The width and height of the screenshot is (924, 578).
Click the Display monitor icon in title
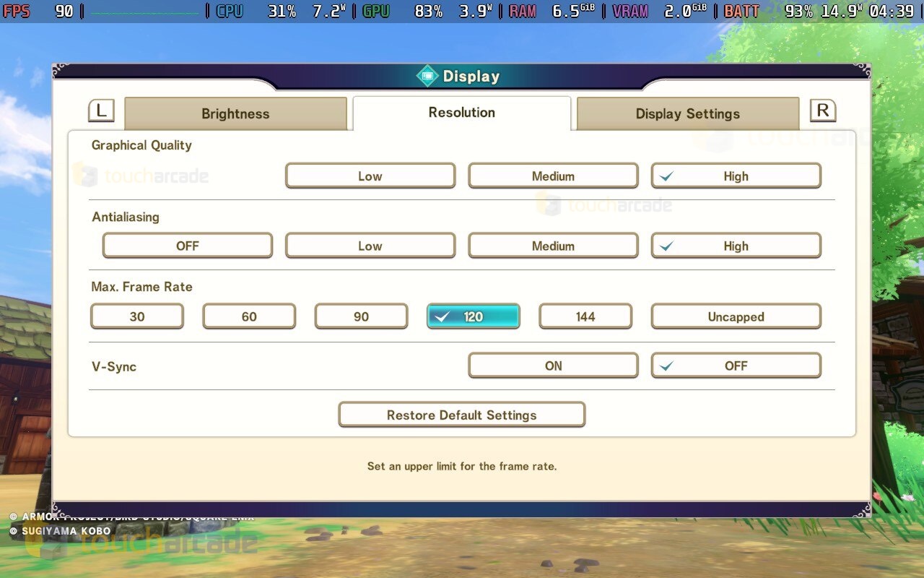coord(427,75)
